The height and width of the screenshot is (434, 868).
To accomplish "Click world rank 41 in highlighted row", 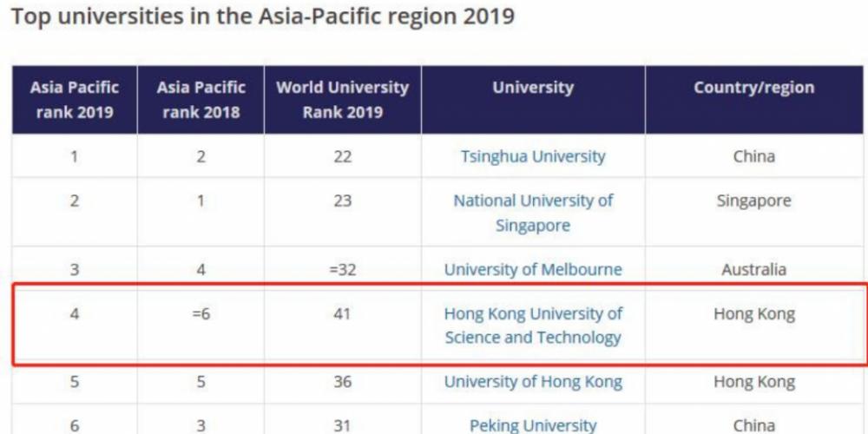I will pos(342,313).
